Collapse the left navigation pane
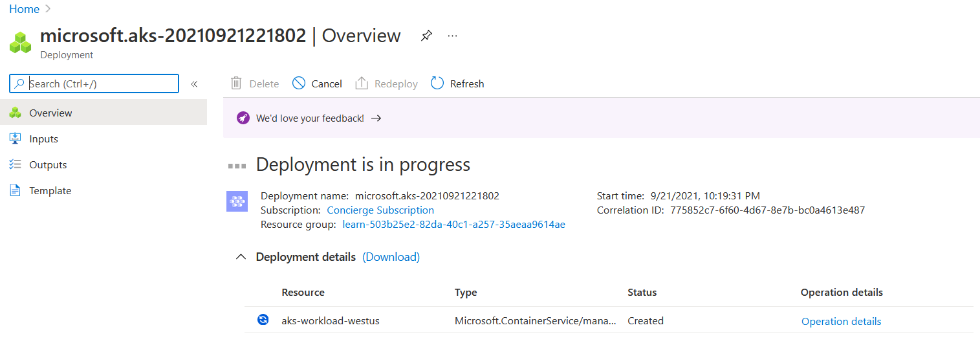Image resolution: width=980 pixels, height=356 pixels. [193, 84]
